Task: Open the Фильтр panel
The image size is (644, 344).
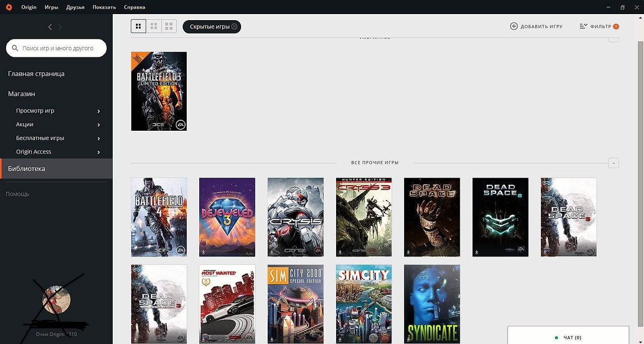Action: 599,26
